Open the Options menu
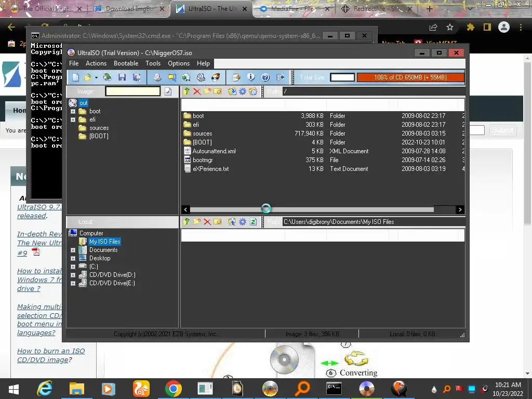532x399 pixels. (179, 63)
